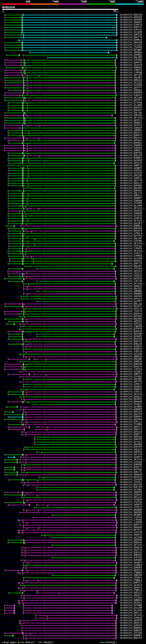146x644 pixels.
Task: Click the purple ~60% legend segment
Action: [73, 4]
